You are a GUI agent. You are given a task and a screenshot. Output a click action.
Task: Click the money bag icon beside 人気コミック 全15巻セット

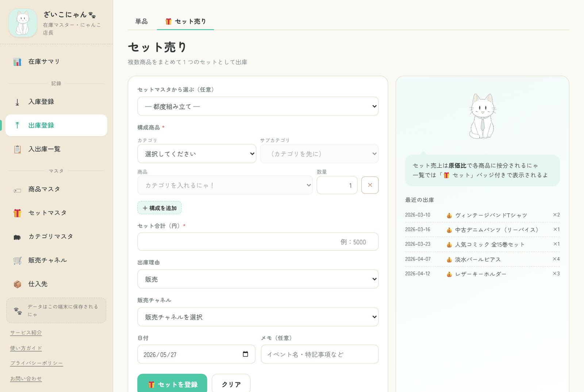pos(449,245)
